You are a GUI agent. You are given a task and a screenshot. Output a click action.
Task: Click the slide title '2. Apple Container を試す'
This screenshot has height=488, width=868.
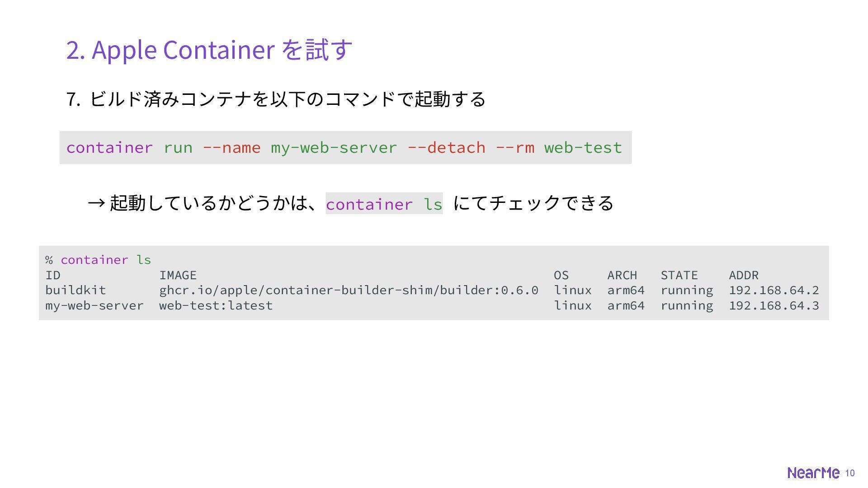coord(209,50)
